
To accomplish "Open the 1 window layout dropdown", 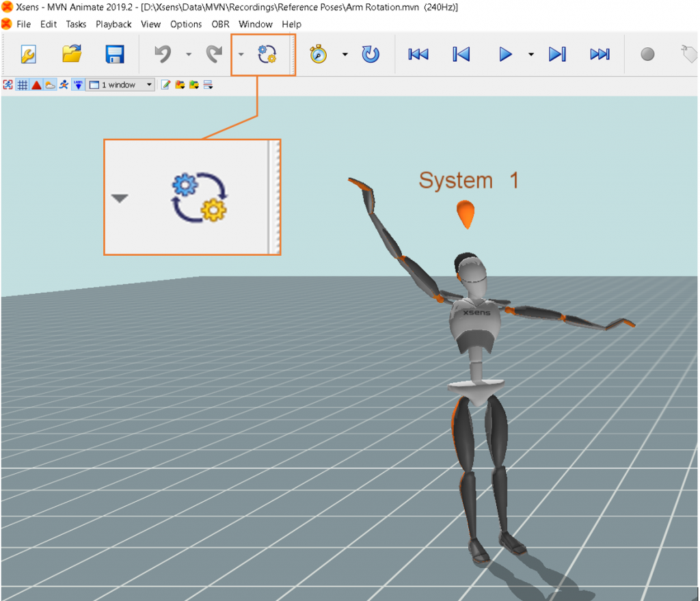I will [120, 85].
